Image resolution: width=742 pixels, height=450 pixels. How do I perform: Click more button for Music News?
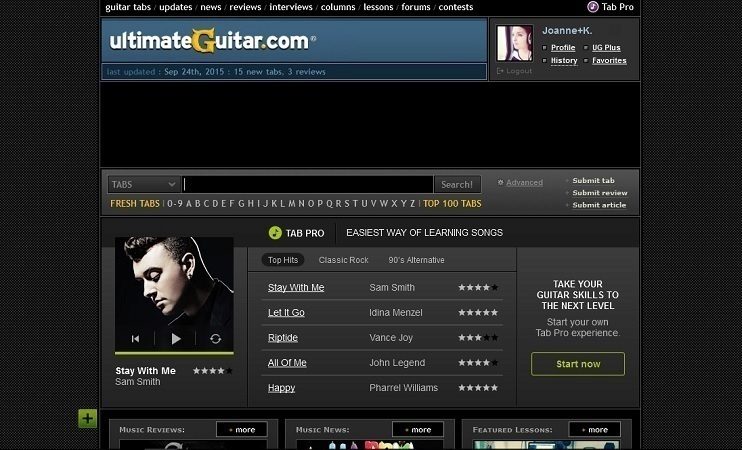[418, 430]
